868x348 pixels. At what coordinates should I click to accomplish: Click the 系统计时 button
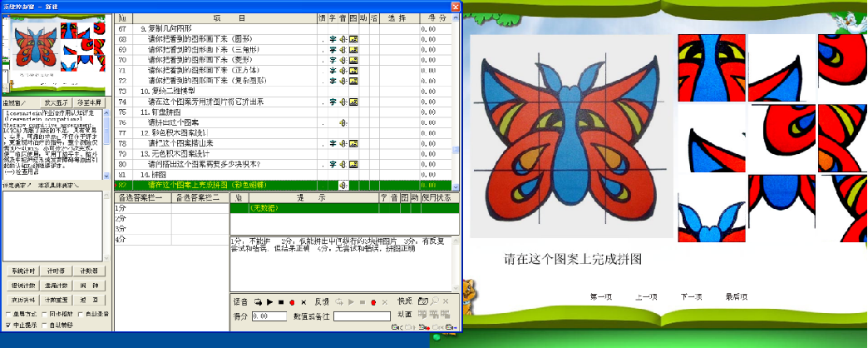[23, 271]
